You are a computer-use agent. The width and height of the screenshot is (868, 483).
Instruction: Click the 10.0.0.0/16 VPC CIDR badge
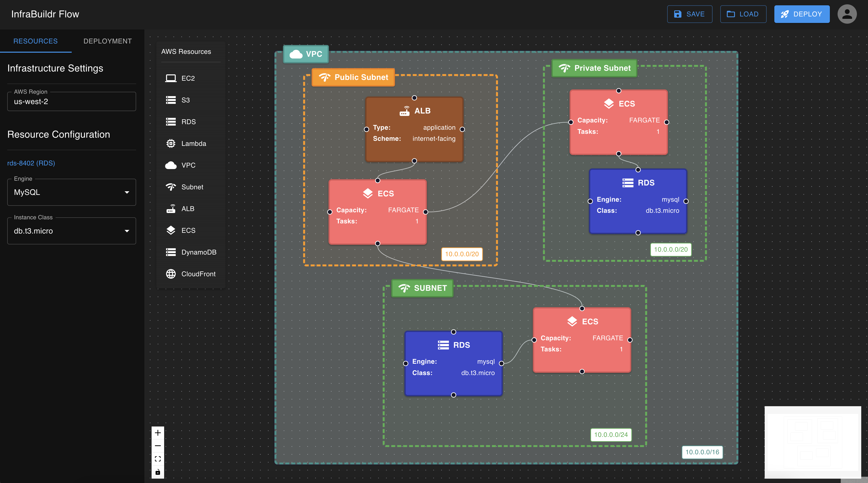click(702, 452)
